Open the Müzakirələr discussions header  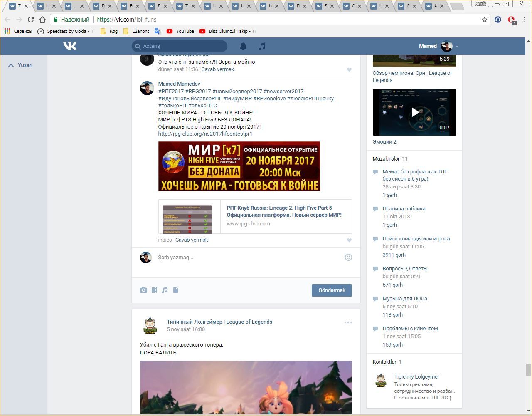[390, 159]
